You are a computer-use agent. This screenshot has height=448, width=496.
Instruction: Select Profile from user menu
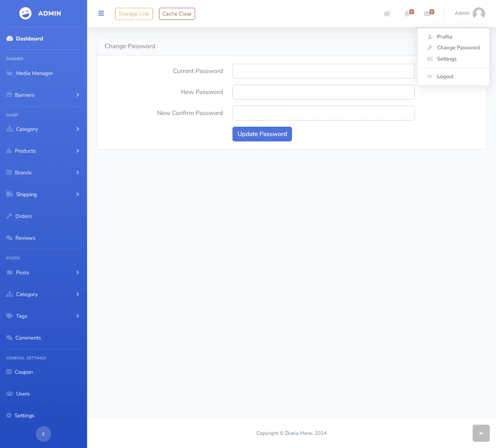453,37
